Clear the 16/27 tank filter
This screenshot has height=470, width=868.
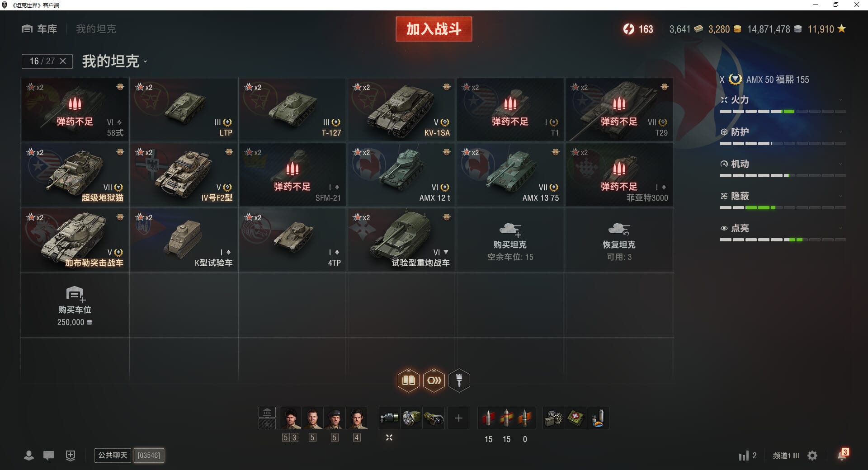pos(63,61)
